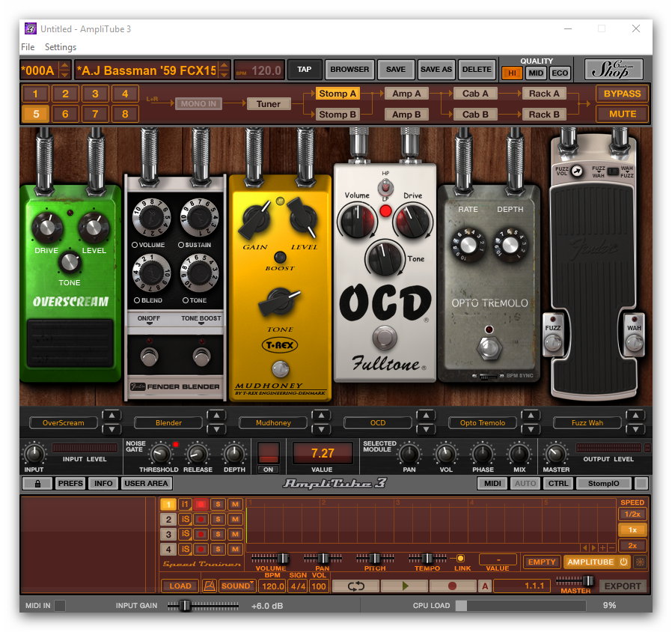Screen dimensions: 672x632
Task: Click the Speed Trainer PITCH slider
Action: tap(375, 559)
